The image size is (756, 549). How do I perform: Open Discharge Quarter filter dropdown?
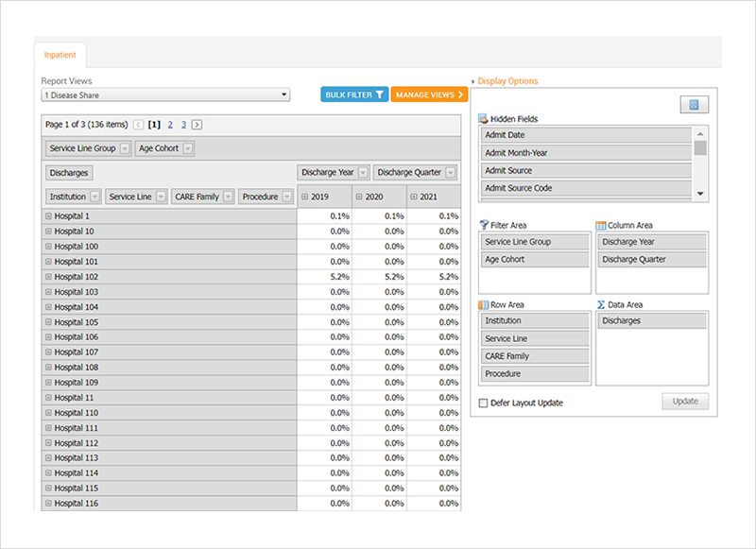[451, 173]
